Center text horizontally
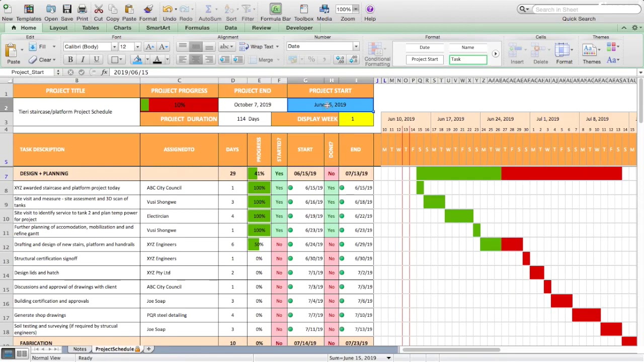The image size is (644, 362). point(196,59)
